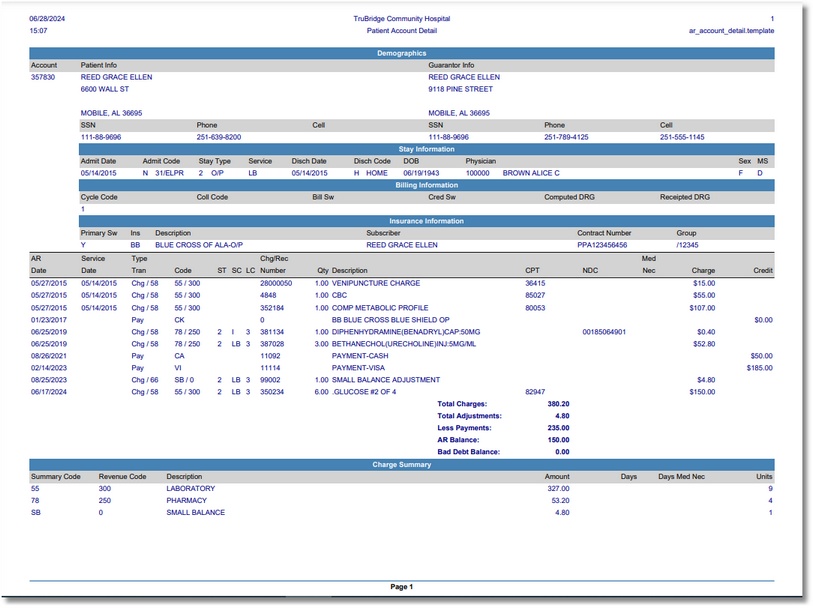Screen dimensions: 813x608
Task: Select receipt number 11114
Action: [270, 368]
